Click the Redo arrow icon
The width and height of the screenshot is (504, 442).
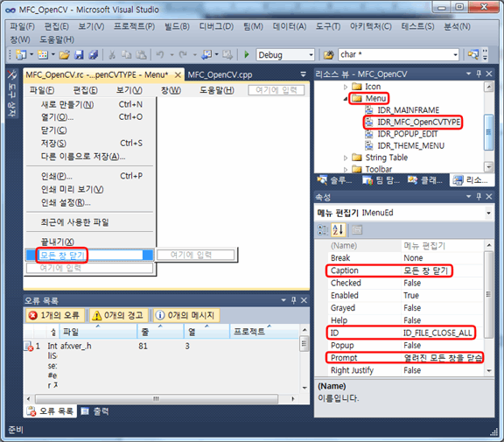[x=183, y=54]
